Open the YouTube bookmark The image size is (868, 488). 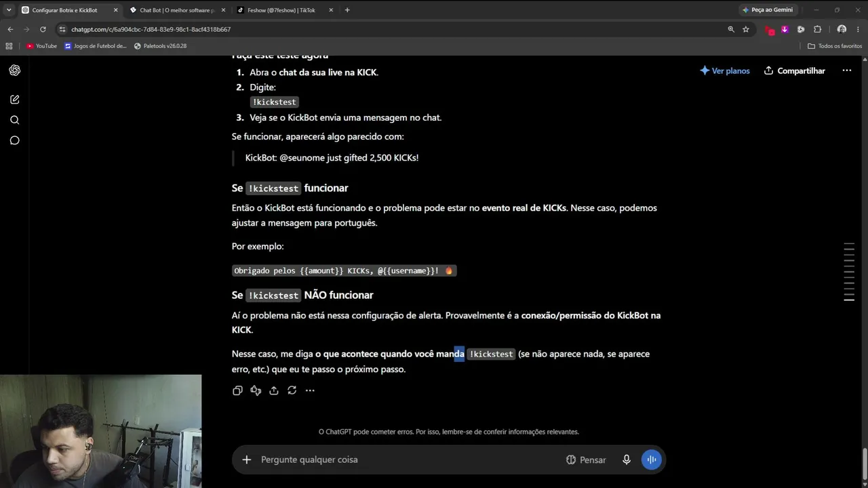coord(41,46)
